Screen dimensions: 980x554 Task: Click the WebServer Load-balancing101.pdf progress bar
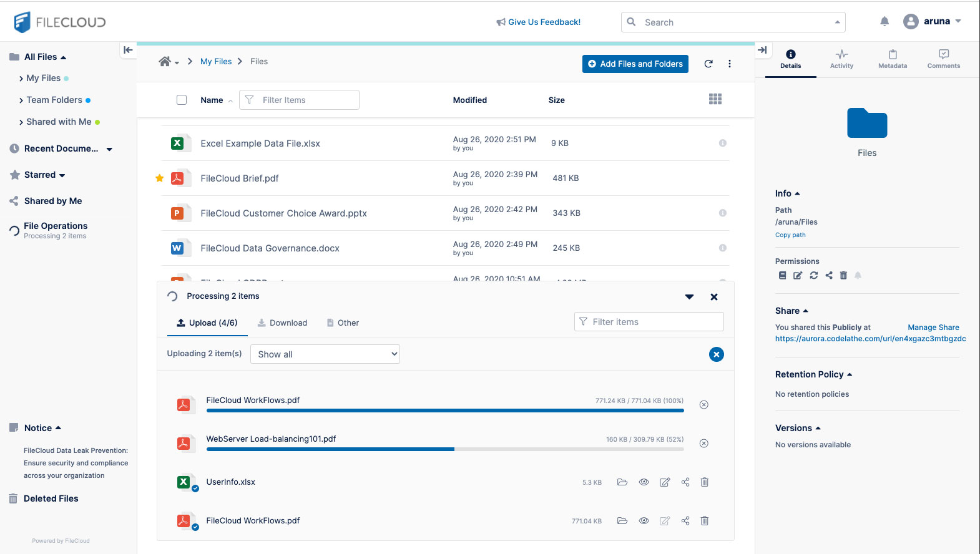click(445, 449)
